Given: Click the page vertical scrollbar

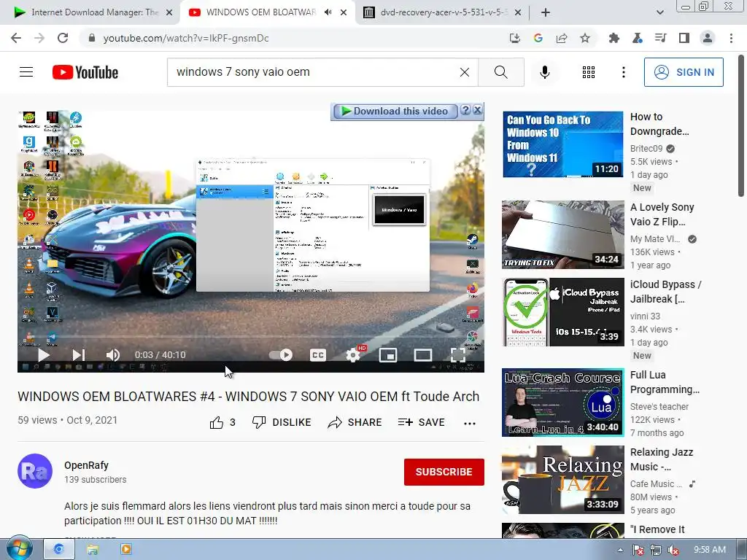Looking at the screenshot, I should click(x=741, y=125).
